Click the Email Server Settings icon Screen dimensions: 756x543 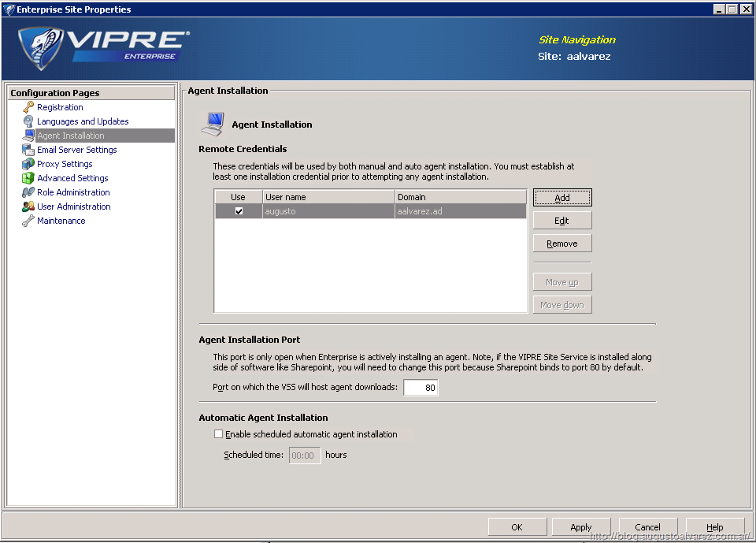(x=28, y=150)
